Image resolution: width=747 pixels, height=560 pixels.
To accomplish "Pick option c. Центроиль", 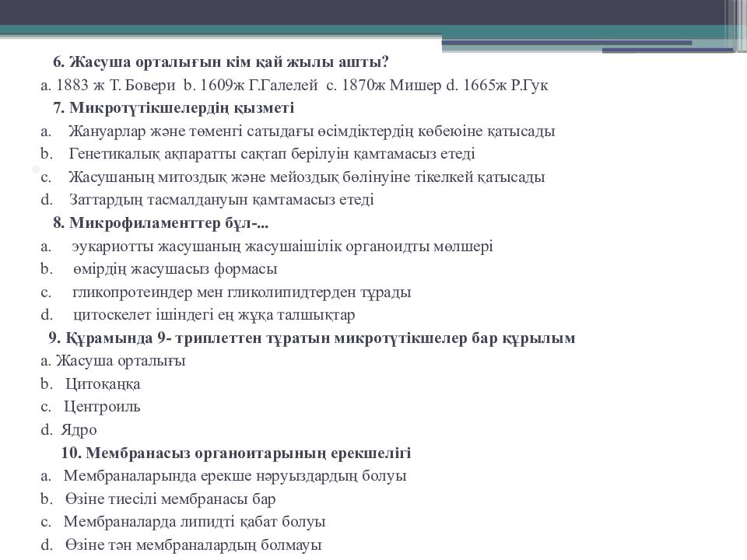I will (x=90, y=407).
